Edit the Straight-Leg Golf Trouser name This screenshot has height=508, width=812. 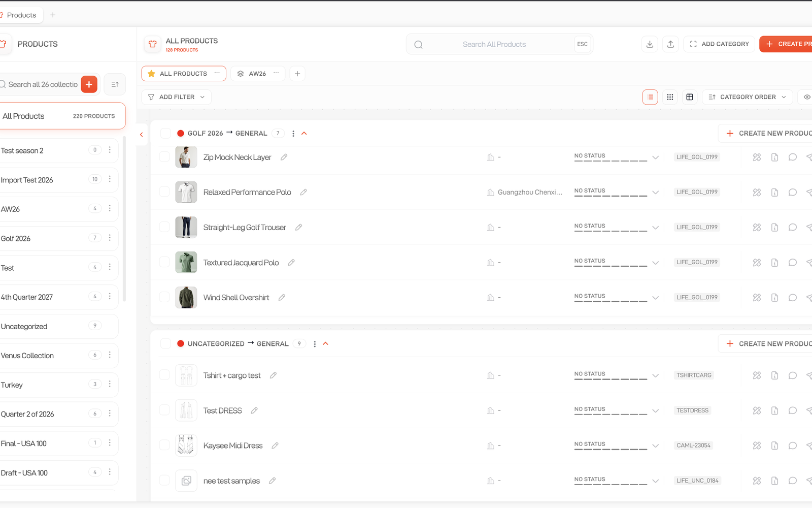click(299, 228)
